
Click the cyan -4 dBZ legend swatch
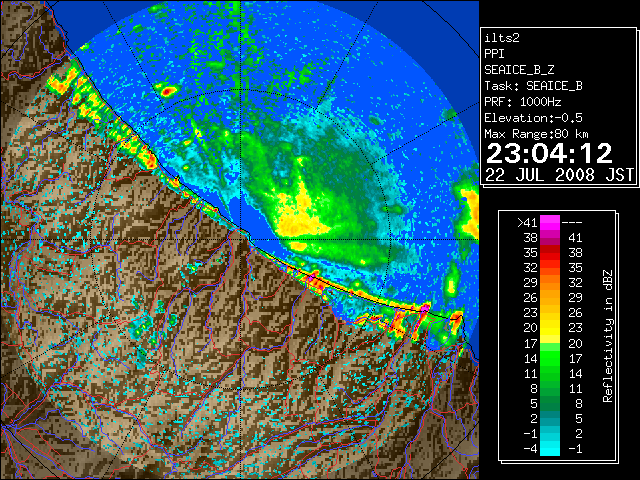coord(550,448)
